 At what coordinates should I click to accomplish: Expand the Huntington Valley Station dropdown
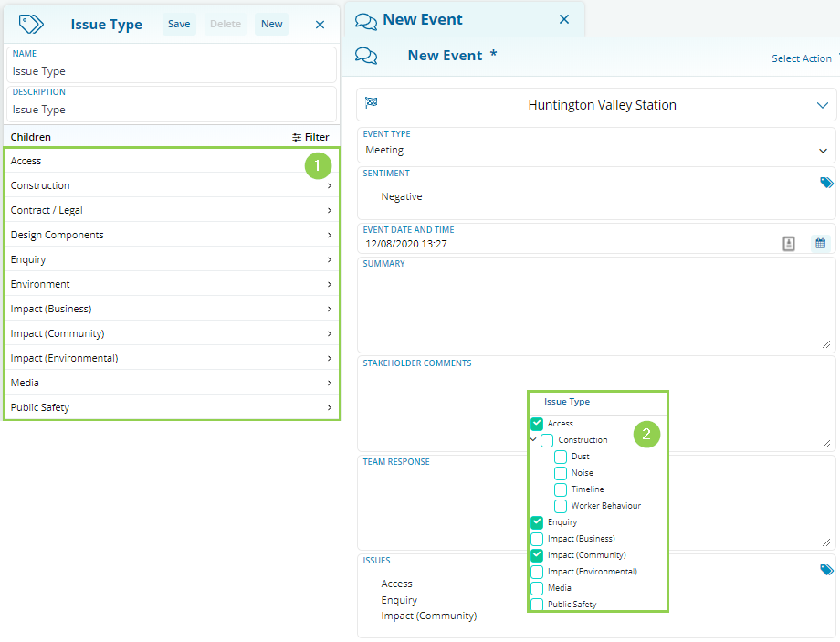coord(822,105)
